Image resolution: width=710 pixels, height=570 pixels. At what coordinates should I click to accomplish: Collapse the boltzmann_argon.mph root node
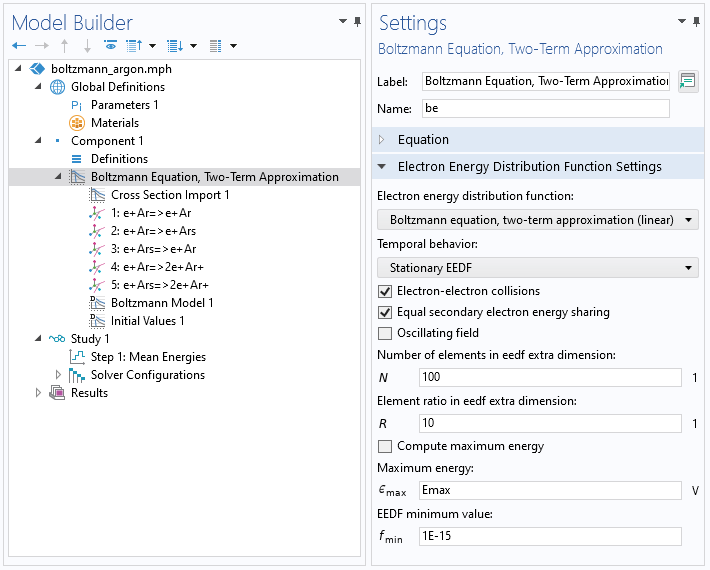point(18,68)
